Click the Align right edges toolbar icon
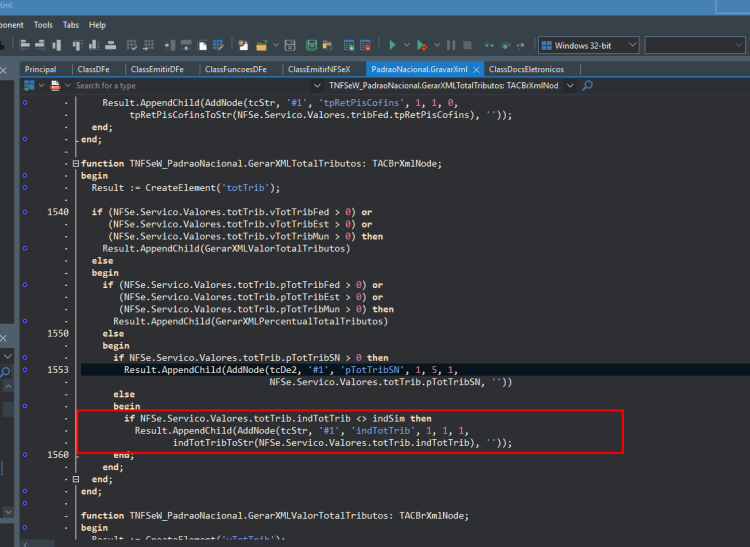This screenshot has width=750, height=547. point(40,45)
